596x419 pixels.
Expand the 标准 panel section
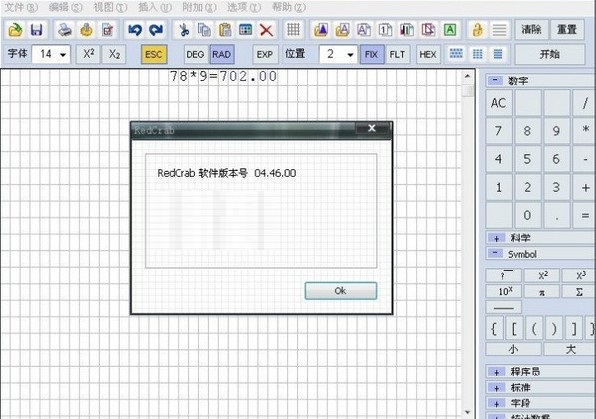point(496,388)
